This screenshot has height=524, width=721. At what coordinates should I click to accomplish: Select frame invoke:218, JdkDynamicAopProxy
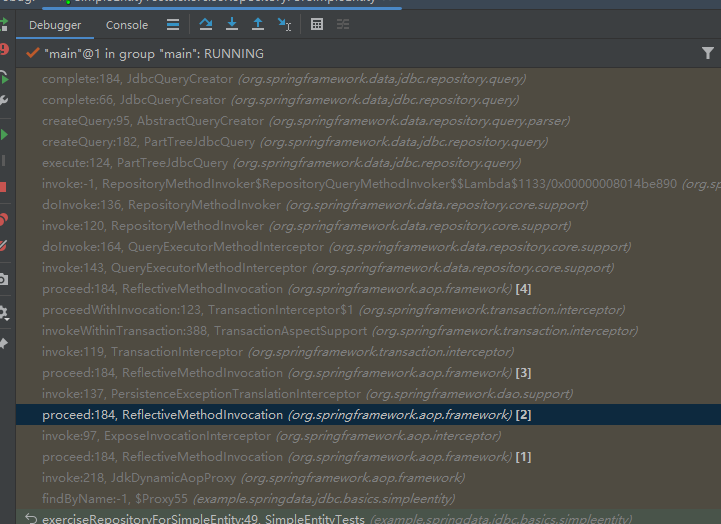pos(368,478)
